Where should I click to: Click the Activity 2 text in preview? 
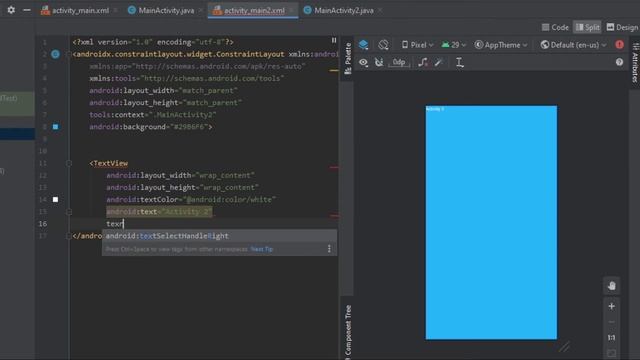[x=435, y=109]
